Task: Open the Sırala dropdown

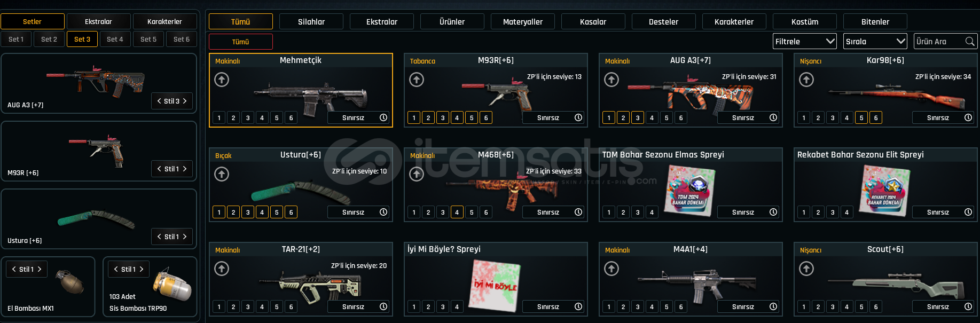Action: (x=875, y=41)
